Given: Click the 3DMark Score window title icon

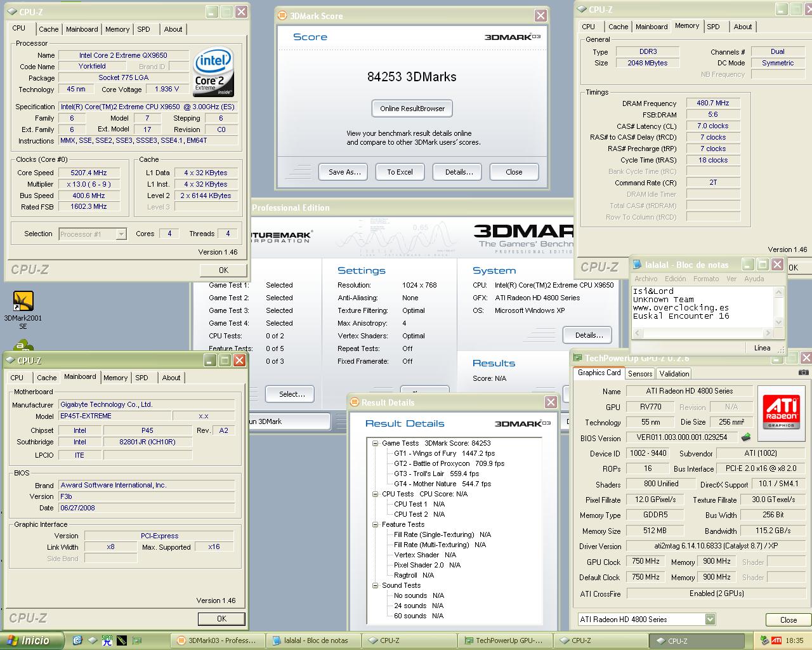Looking at the screenshot, I should [282, 16].
